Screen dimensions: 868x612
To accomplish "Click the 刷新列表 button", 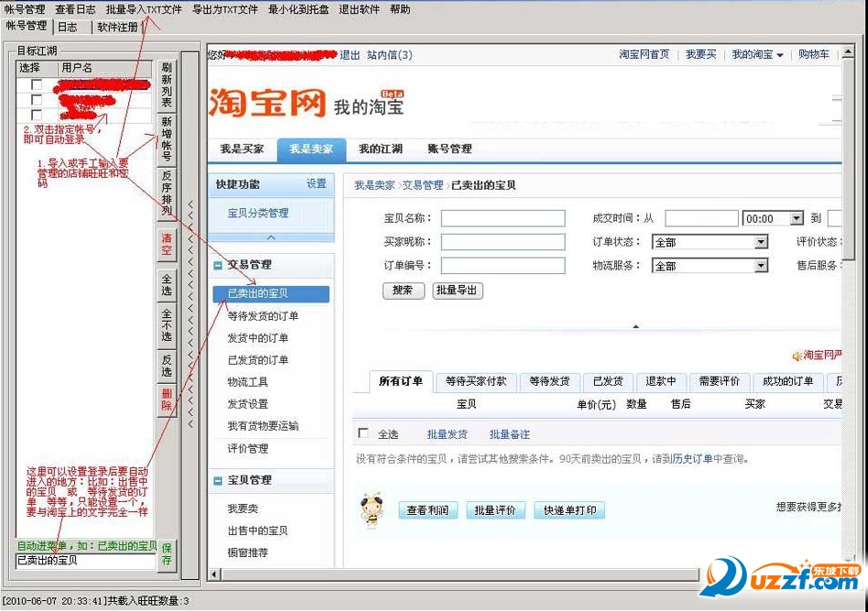I will point(166,84).
